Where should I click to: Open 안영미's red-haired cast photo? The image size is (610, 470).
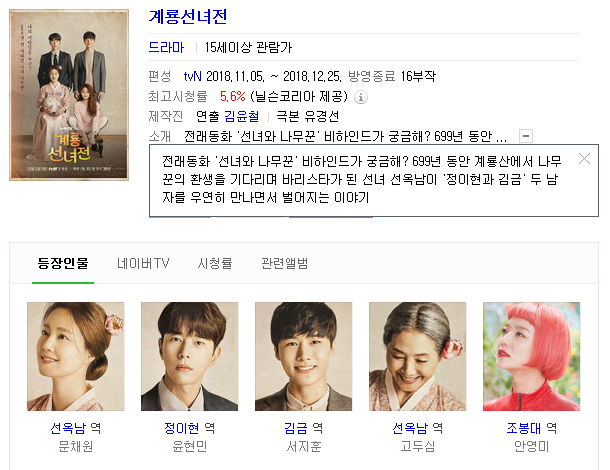[x=531, y=356]
